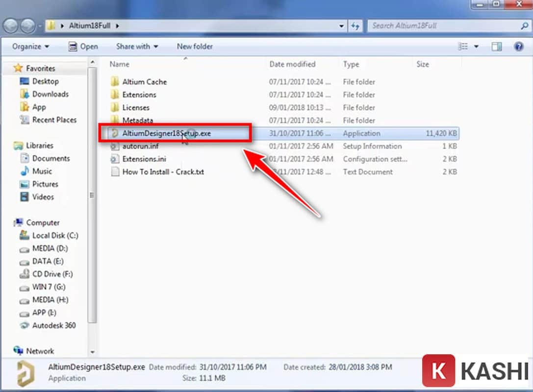533x392 pixels.
Task: Click the Altium18Full folder in address bar
Action: pos(90,26)
